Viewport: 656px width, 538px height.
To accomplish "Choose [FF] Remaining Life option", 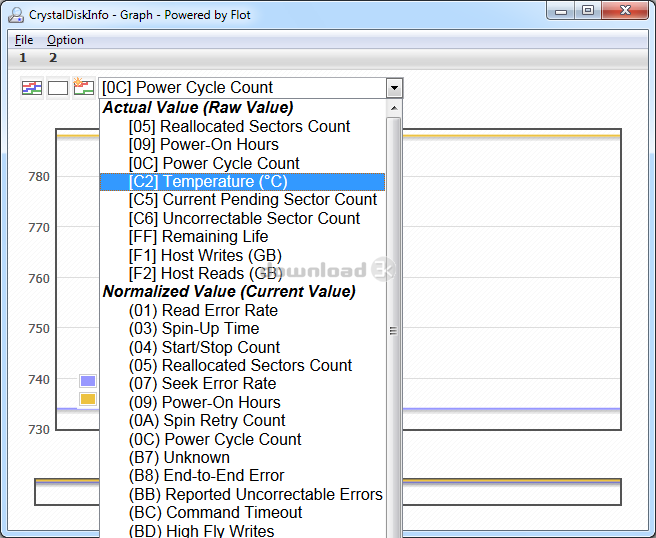I will point(242,236).
